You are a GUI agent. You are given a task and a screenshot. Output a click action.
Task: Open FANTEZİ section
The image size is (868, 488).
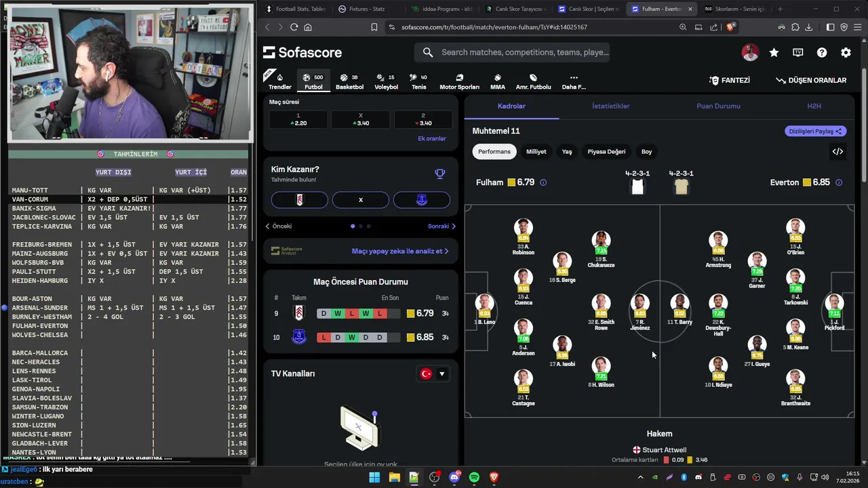730,80
